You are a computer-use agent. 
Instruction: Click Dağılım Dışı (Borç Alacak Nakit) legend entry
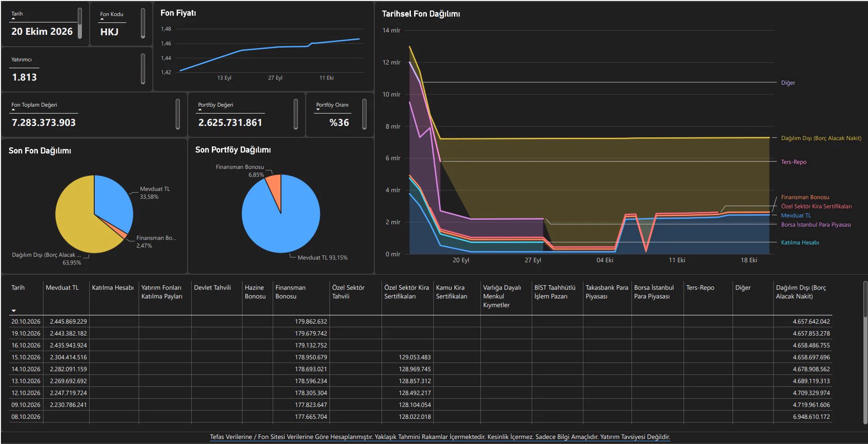[x=821, y=138]
